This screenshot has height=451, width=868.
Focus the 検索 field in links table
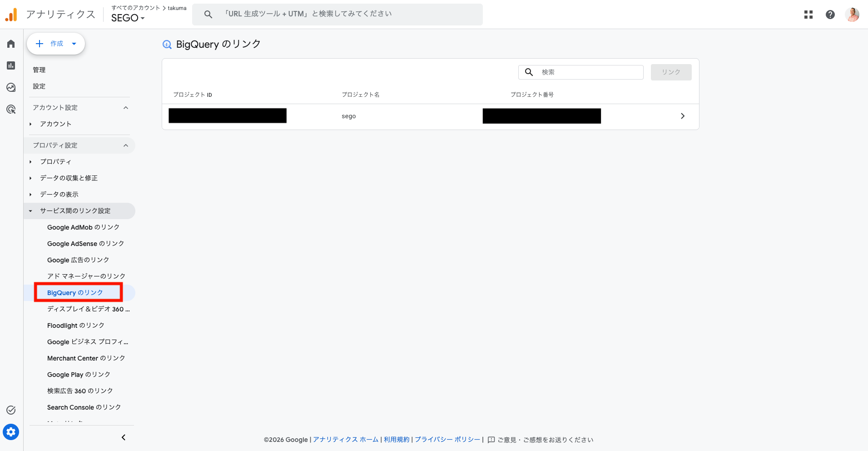(581, 72)
